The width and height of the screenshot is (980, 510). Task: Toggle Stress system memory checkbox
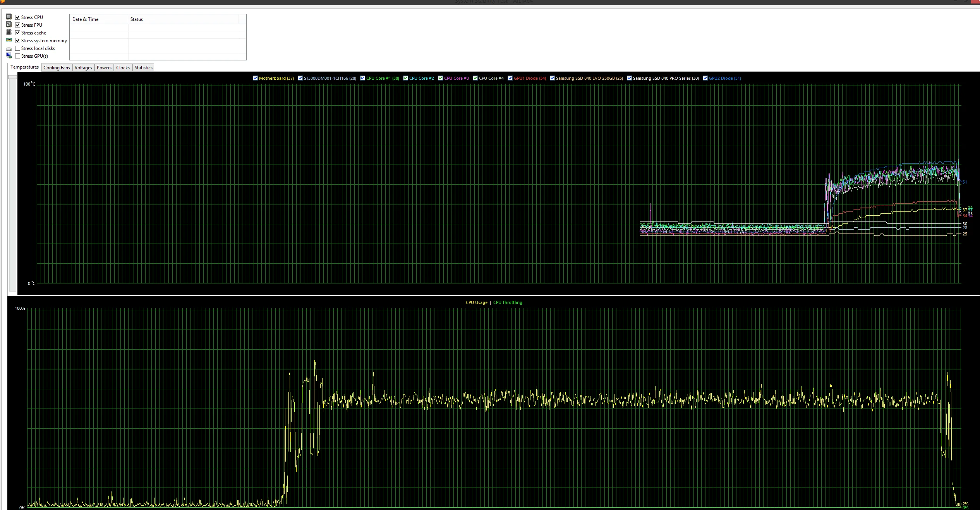pyautogui.click(x=18, y=40)
